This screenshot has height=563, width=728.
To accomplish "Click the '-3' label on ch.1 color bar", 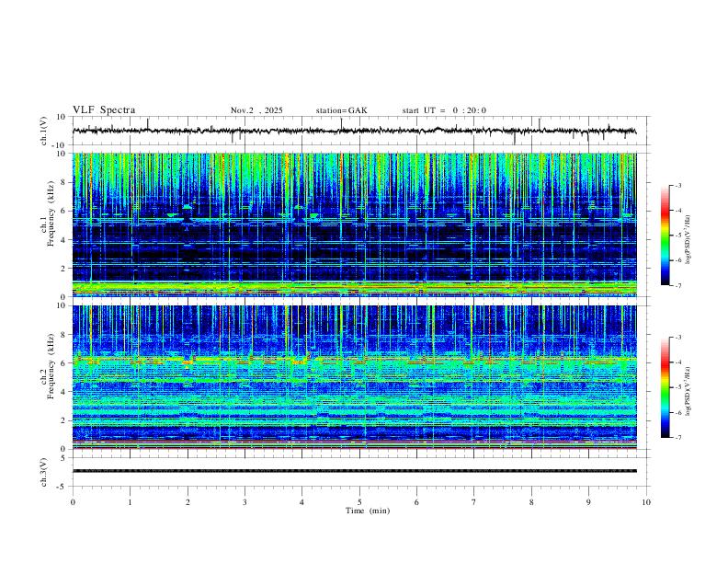I will (677, 185).
